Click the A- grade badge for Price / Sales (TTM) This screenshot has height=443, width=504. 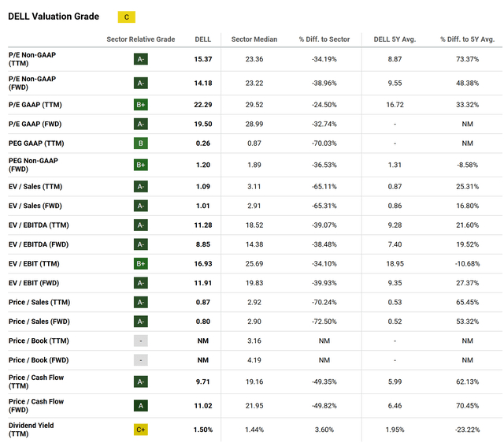141,302
